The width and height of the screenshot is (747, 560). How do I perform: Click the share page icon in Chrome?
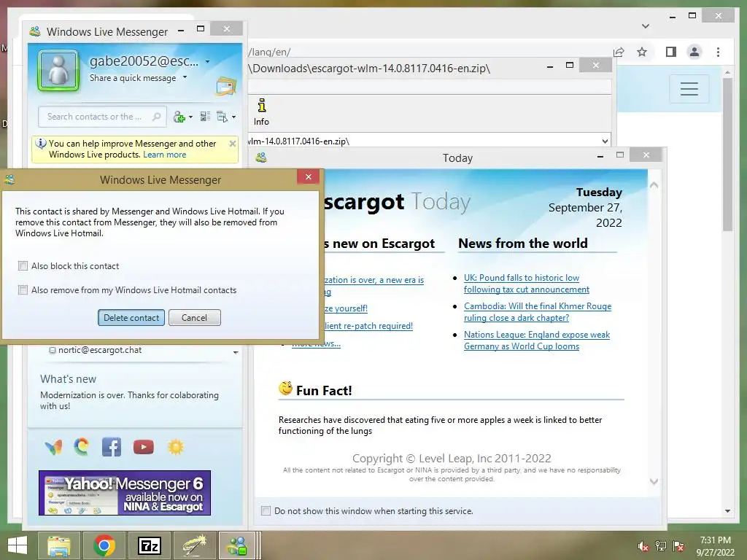click(619, 52)
